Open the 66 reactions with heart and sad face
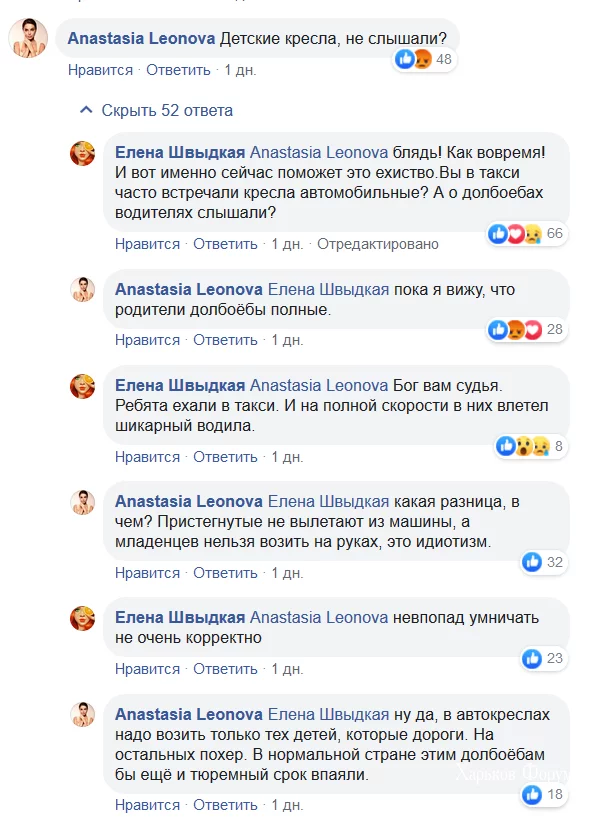597x819 pixels. pyautogui.click(x=526, y=233)
